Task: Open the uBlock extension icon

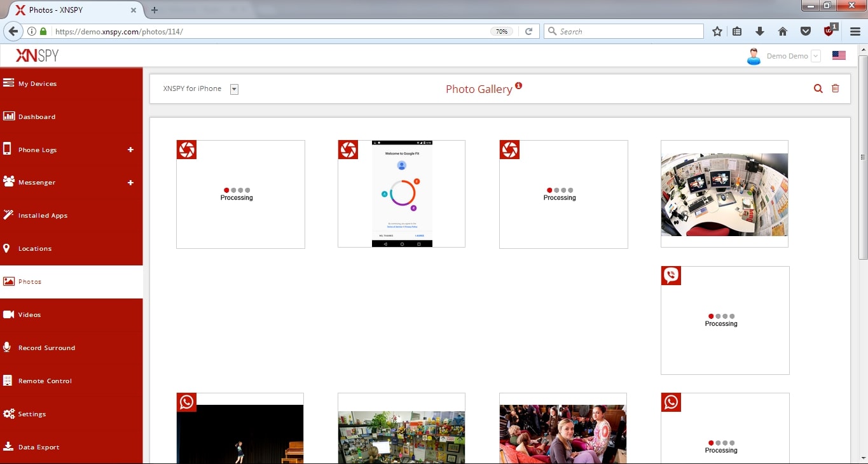Action: [829, 31]
